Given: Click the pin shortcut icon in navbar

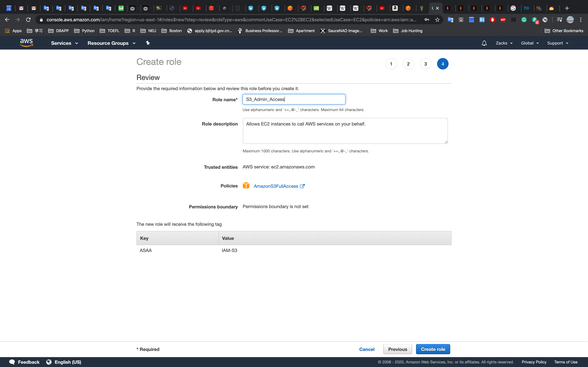Looking at the screenshot, I should [148, 43].
